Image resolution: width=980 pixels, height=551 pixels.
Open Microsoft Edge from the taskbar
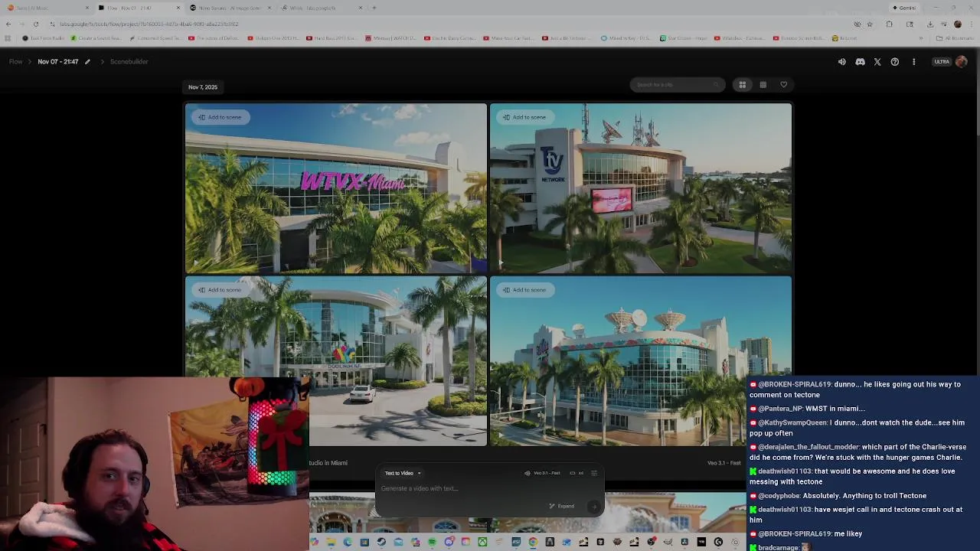347,542
